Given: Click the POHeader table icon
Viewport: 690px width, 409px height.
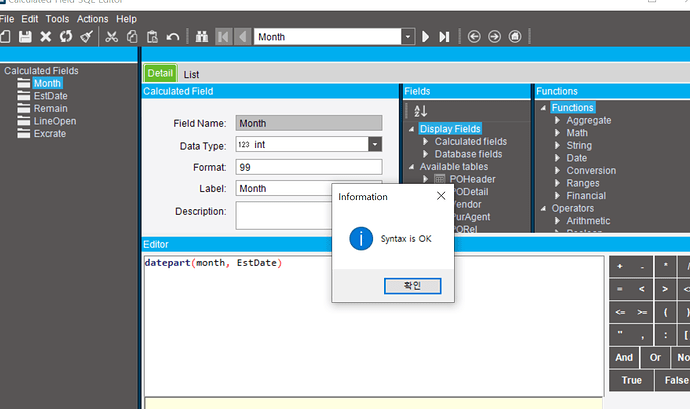Looking at the screenshot, I should click(x=440, y=179).
